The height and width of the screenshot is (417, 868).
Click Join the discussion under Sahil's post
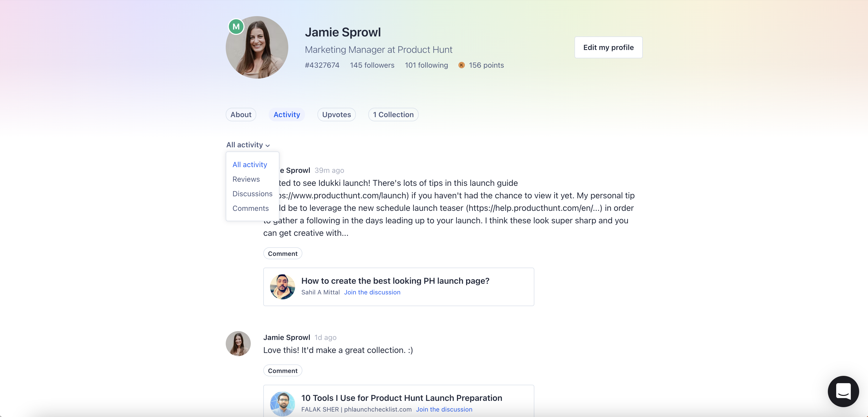(372, 293)
